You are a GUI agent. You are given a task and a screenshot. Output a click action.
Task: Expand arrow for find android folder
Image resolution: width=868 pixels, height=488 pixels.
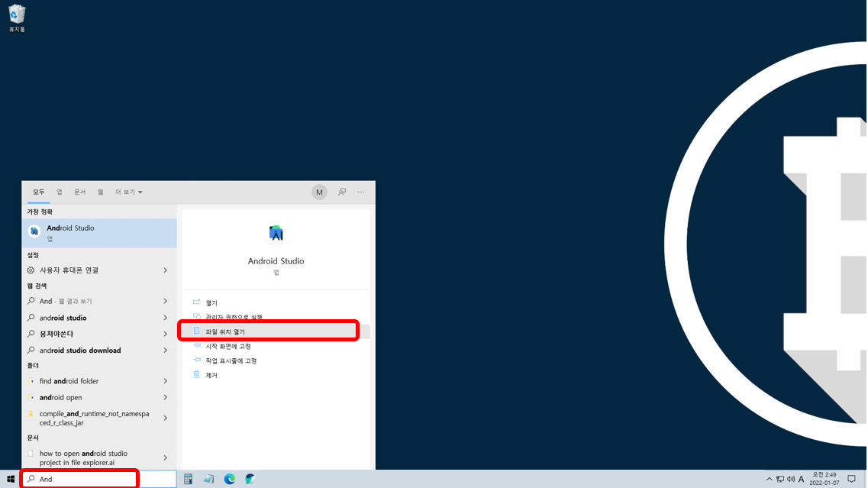[165, 381]
